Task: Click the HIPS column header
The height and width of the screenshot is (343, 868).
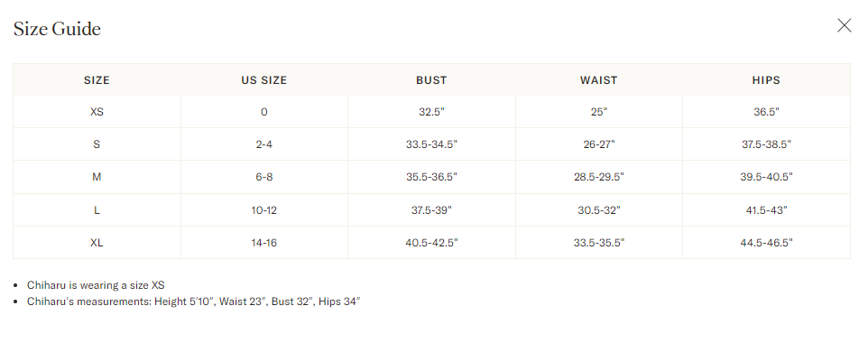Action: pos(766,79)
